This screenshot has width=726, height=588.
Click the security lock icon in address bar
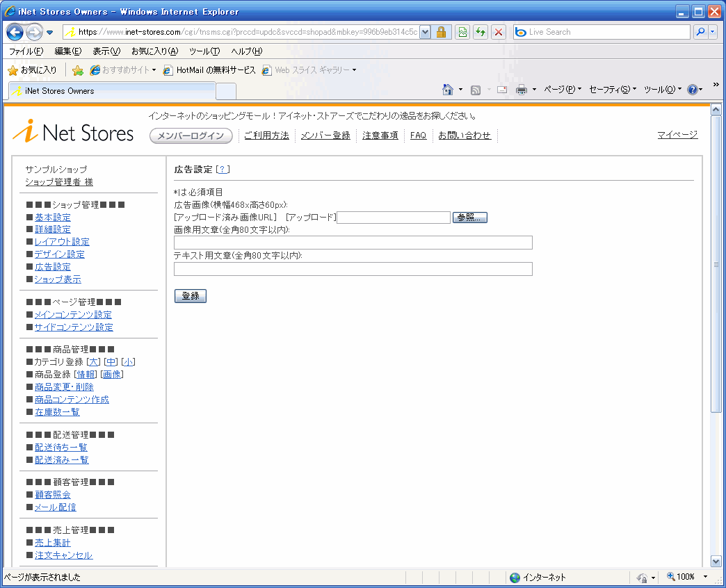[441, 32]
